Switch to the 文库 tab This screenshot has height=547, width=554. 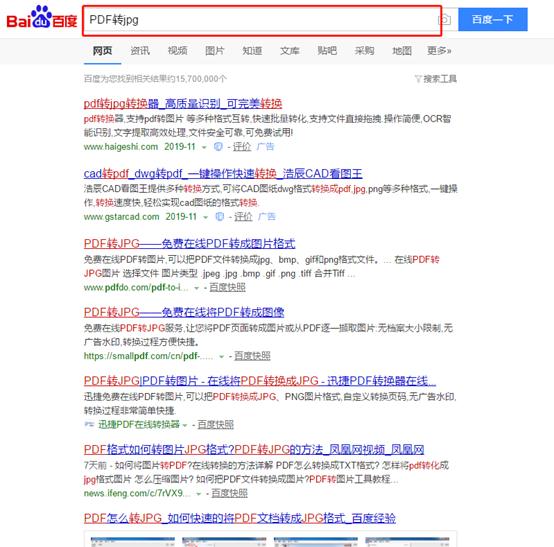coord(290,51)
